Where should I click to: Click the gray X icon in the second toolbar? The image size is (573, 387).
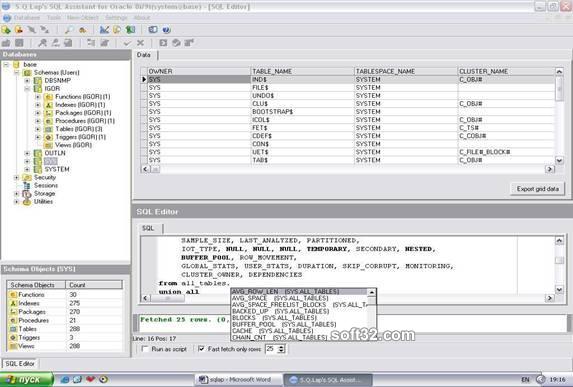140,43
